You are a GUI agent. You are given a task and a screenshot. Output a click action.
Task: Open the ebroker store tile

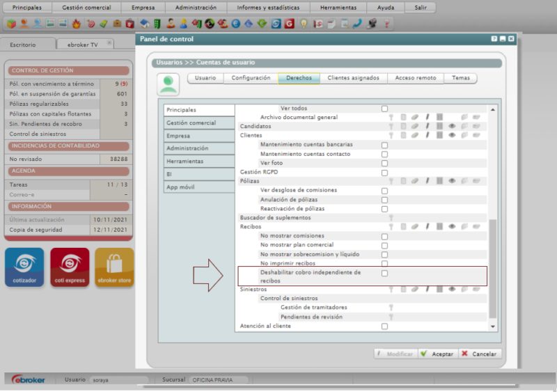click(114, 267)
